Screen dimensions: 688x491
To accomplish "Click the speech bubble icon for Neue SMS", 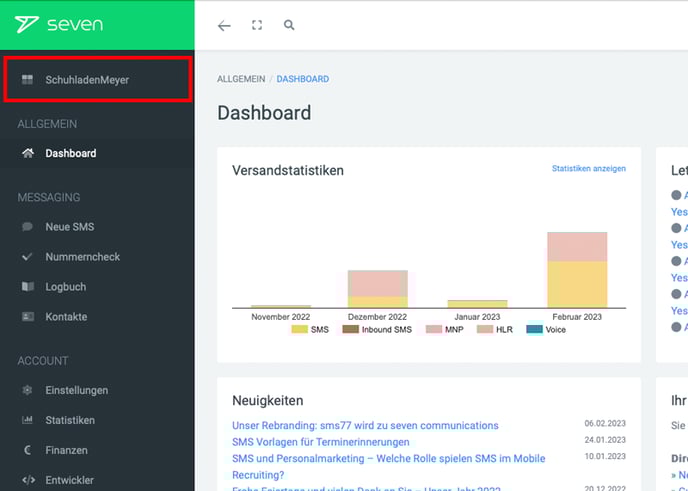I will tap(27, 226).
